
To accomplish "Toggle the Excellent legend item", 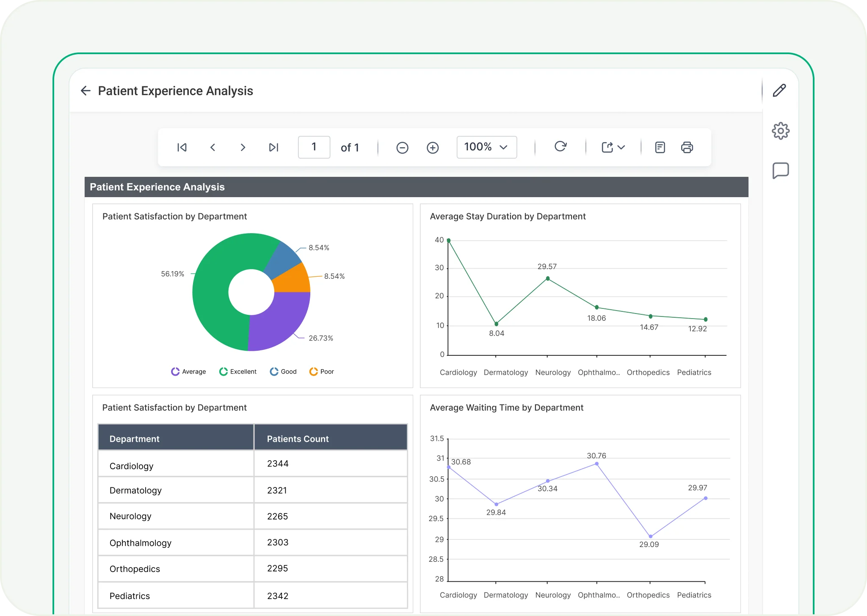I will (238, 371).
